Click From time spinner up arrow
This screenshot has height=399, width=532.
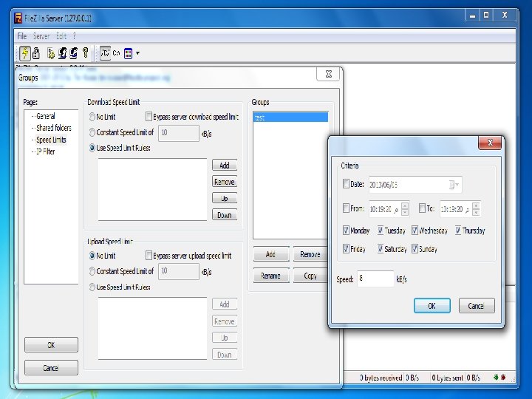[405, 205]
